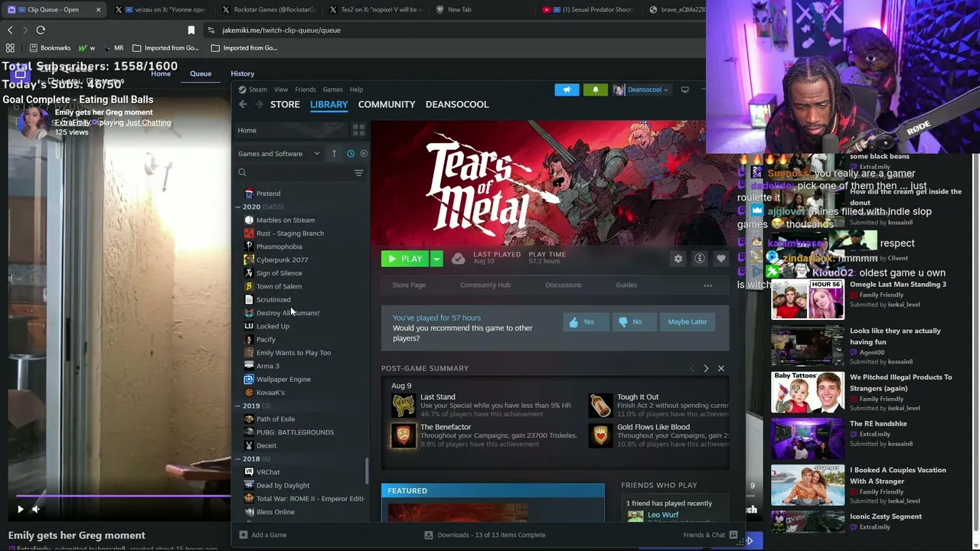The width and height of the screenshot is (980, 551).
Task: Click the green PLAY button
Action: tap(406, 259)
